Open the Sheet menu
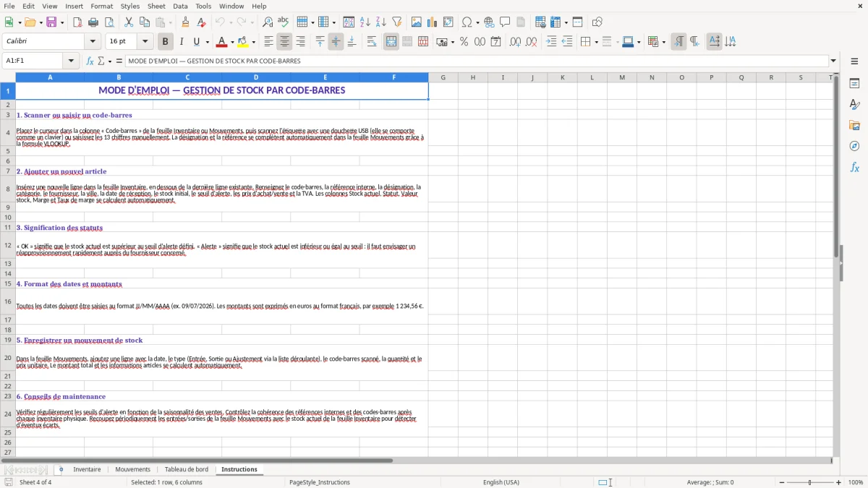 (156, 6)
